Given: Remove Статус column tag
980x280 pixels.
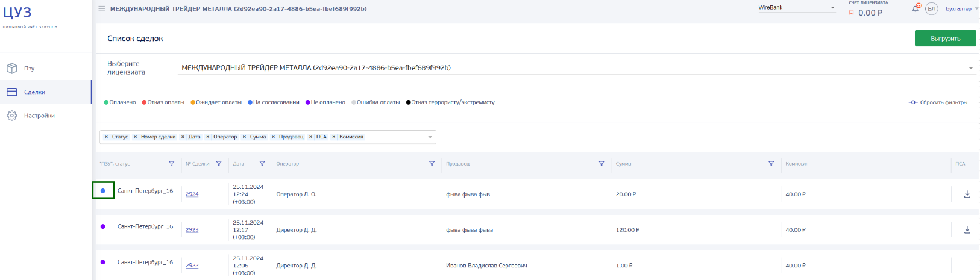Looking at the screenshot, I should [x=107, y=137].
